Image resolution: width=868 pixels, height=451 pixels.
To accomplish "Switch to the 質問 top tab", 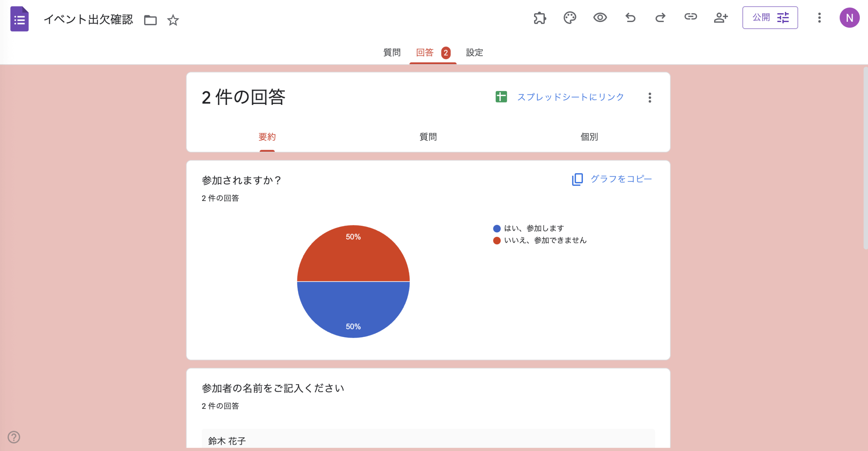I will pos(392,53).
